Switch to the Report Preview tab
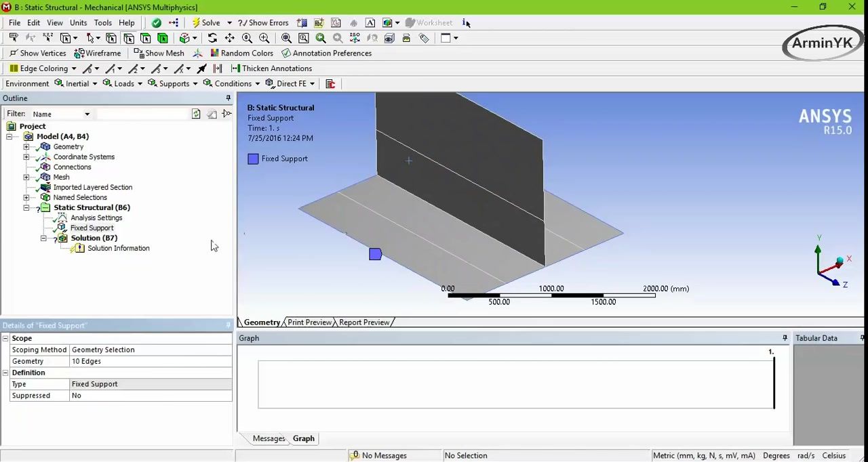This screenshot has height=462, width=868. pos(364,322)
